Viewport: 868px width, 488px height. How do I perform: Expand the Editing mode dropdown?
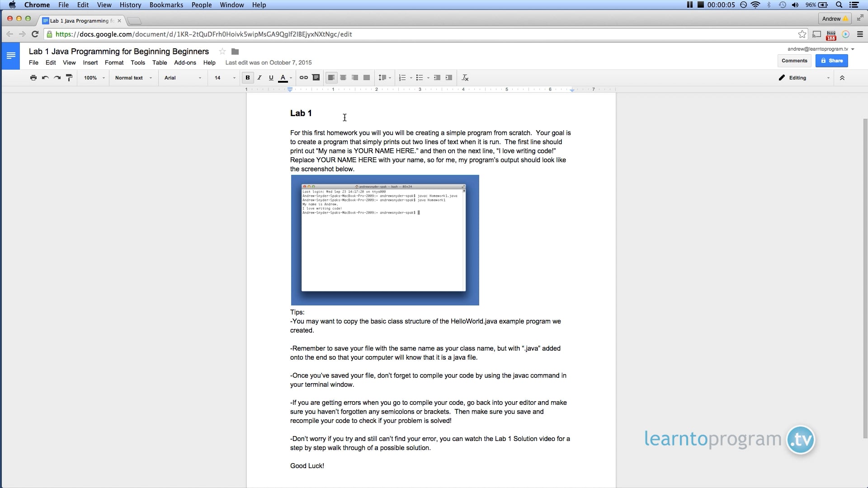tap(804, 78)
